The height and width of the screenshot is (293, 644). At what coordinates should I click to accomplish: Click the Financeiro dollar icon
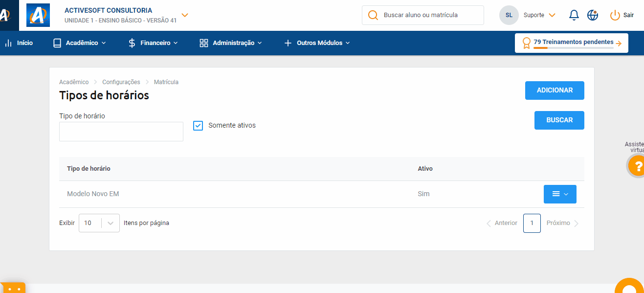pyautogui.click(x=132, y=43)
